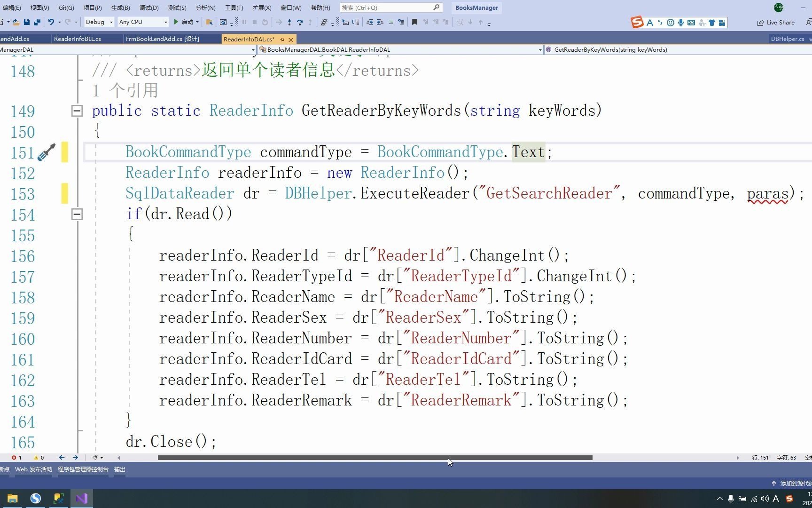Open the 调试(D) menu
The image size is (812, 508).
149,8
